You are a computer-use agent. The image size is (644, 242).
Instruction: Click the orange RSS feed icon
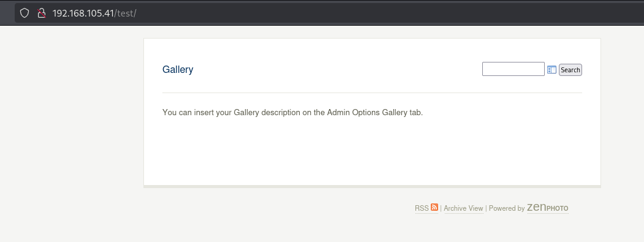click(434, 208)
